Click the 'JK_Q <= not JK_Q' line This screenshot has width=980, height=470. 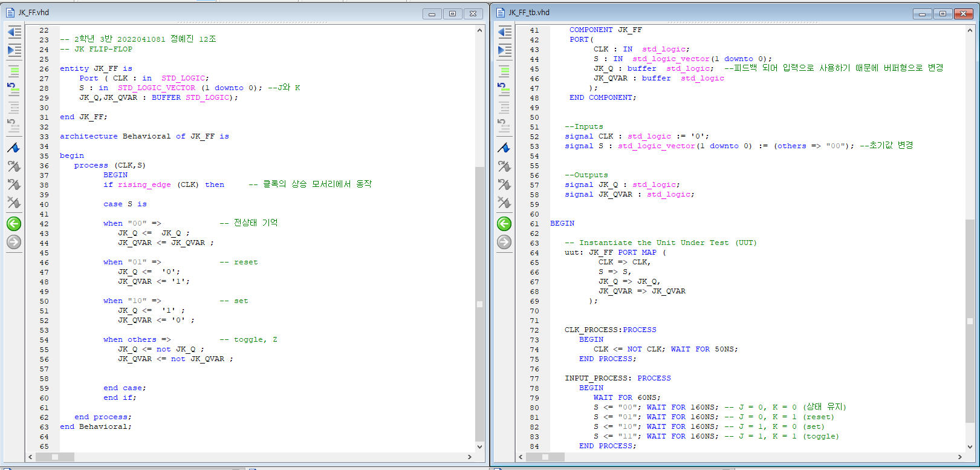[x=161, y=350]
